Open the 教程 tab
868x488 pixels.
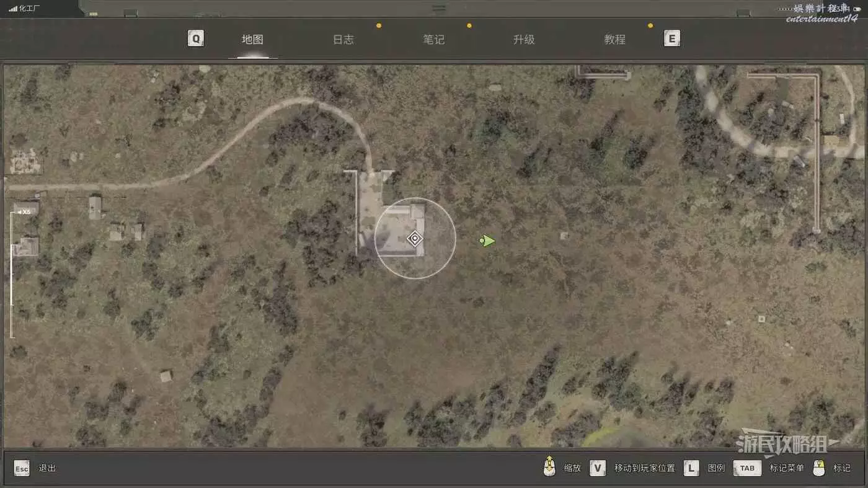(x=614, y=40)
